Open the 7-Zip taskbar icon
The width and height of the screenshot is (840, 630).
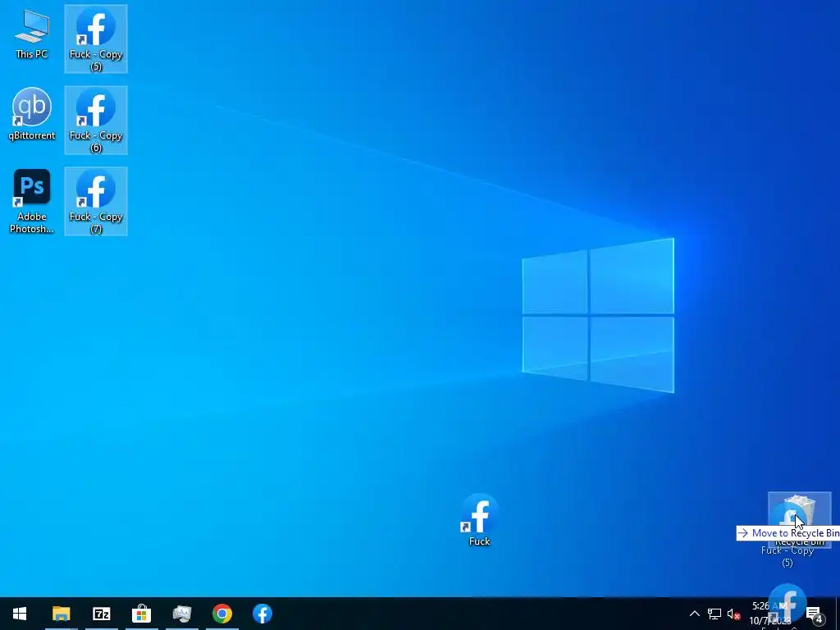click(101, 614)
